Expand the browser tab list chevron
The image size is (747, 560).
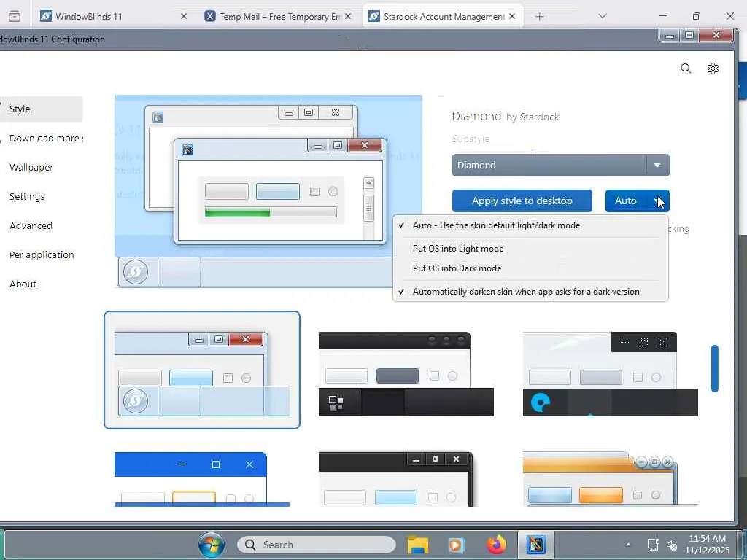click(x=603, y=16)
